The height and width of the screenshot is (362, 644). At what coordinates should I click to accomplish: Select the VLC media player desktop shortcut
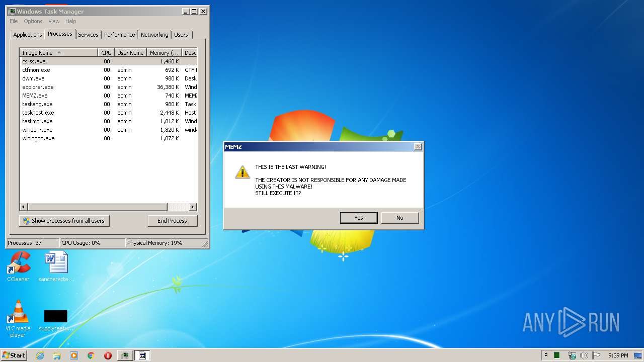point(18,319)
